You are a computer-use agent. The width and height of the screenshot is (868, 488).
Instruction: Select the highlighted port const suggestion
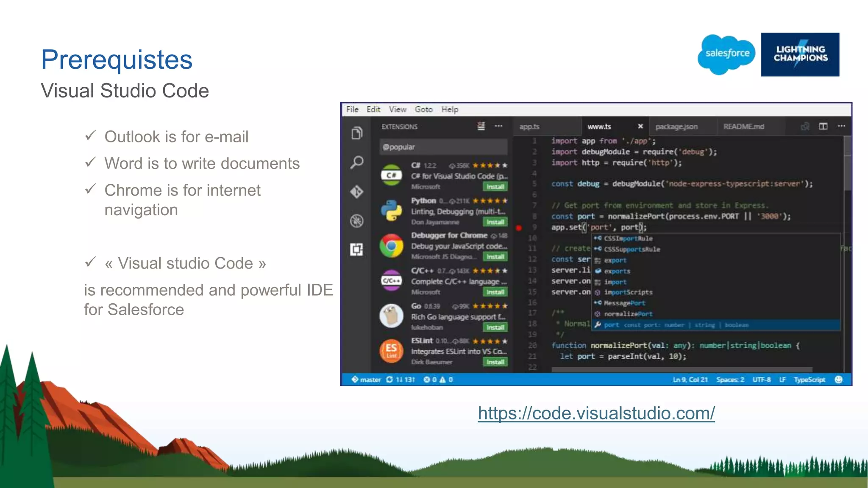coord(716,325)
